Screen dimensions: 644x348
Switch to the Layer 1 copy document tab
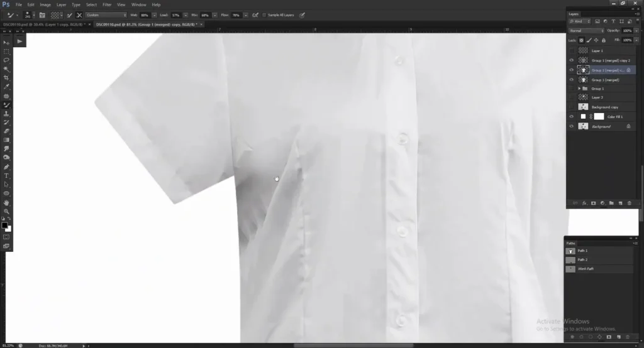pyautogui.click(x=44, y=24)
